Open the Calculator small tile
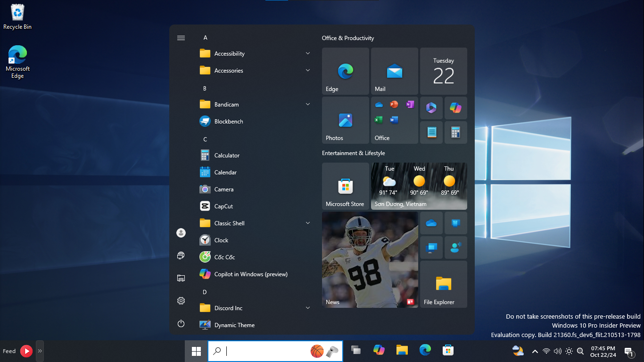This screenshot has height=362, width=644. tap(456, 132)
